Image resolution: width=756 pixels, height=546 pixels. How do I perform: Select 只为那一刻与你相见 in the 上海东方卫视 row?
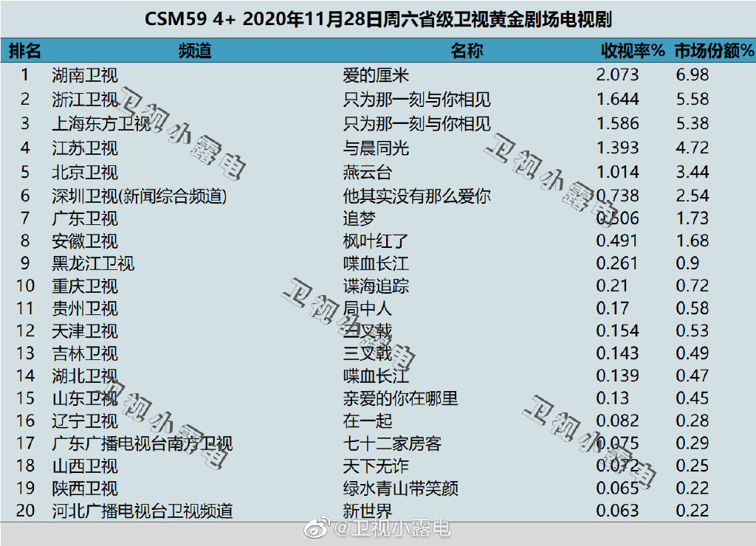pyautogui.click(x=416, y=123)
